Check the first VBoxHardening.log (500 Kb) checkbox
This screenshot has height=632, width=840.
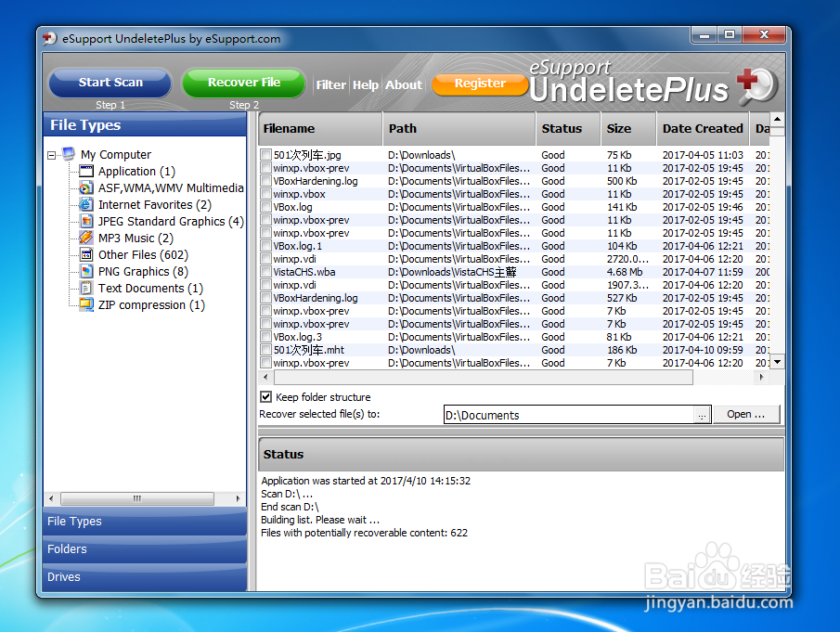265,181
